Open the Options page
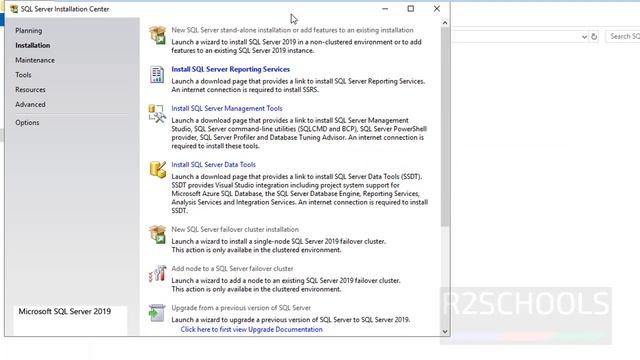 (27, 122)
